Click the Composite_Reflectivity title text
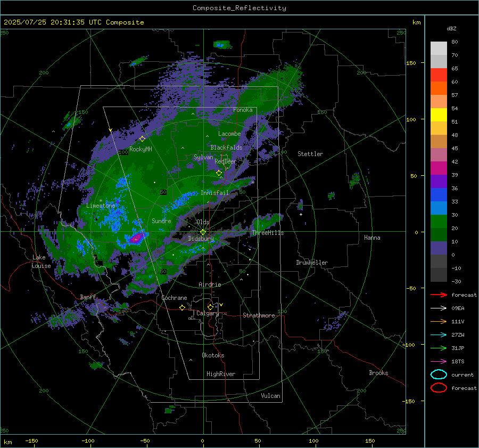Viewport: 479px width, 448px height. click(x=240, y=8)
